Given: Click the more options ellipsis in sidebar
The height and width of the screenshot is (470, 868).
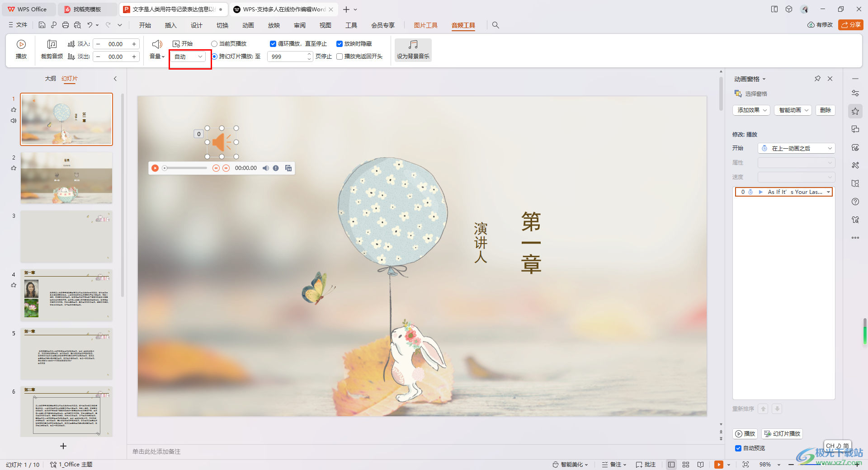Looking at the screenshot, I should (855, 238).
